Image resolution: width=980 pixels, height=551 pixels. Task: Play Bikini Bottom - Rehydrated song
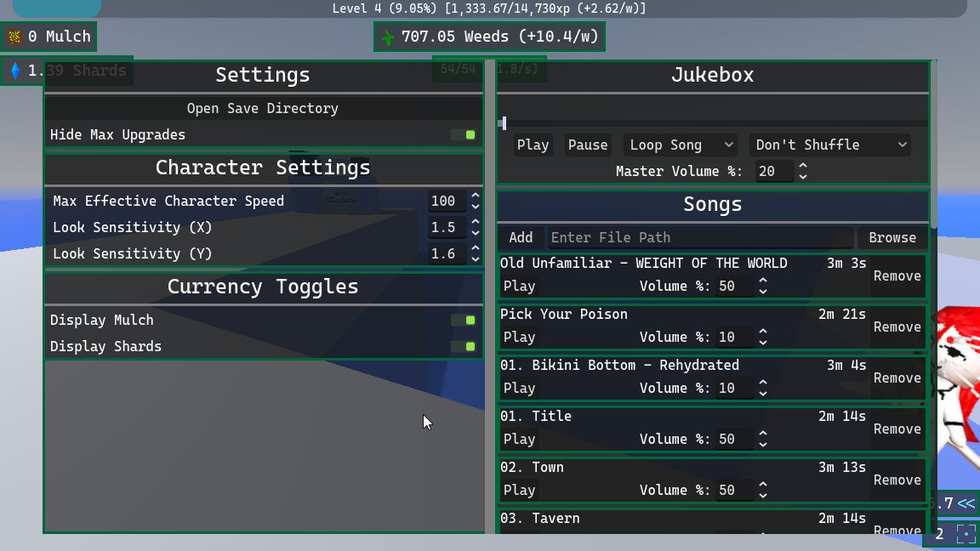coord(520,389)
